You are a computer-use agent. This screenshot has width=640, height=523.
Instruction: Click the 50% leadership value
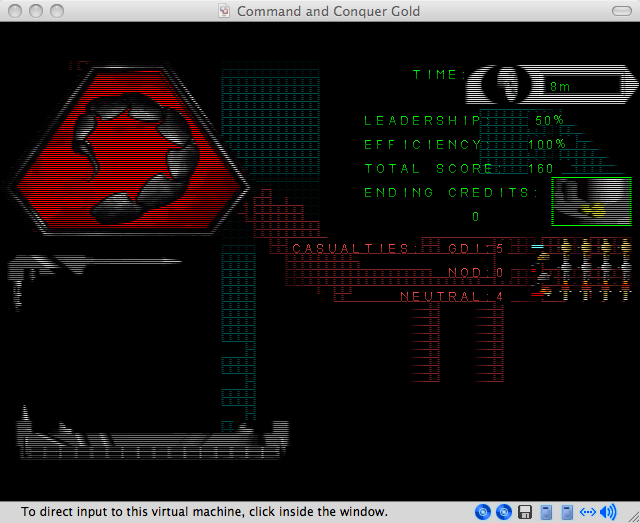tap(549, 120)
